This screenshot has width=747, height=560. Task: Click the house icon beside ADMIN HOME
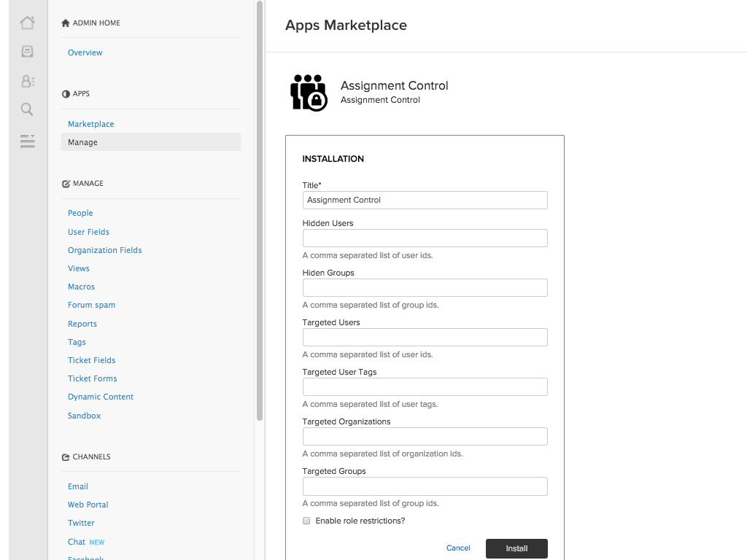[65, 23]
